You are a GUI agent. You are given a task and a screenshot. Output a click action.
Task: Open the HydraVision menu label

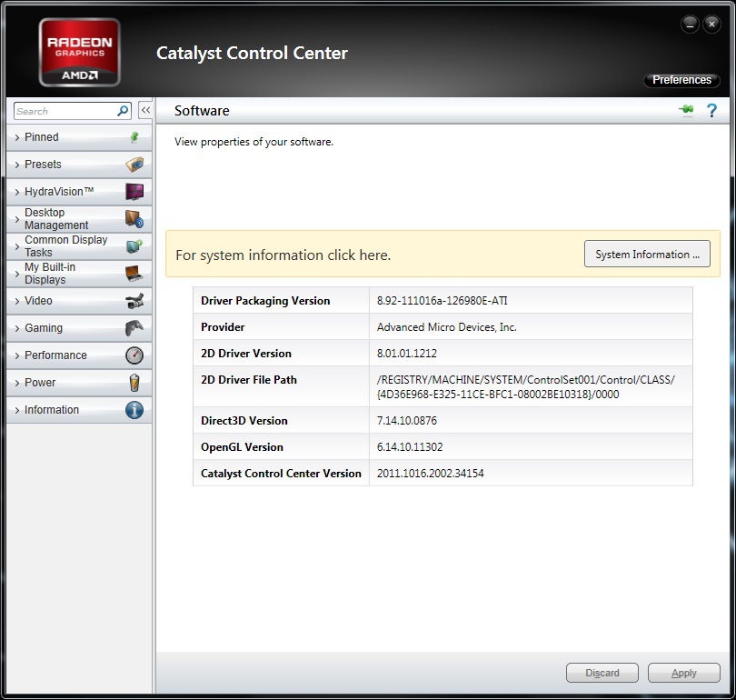59,192
